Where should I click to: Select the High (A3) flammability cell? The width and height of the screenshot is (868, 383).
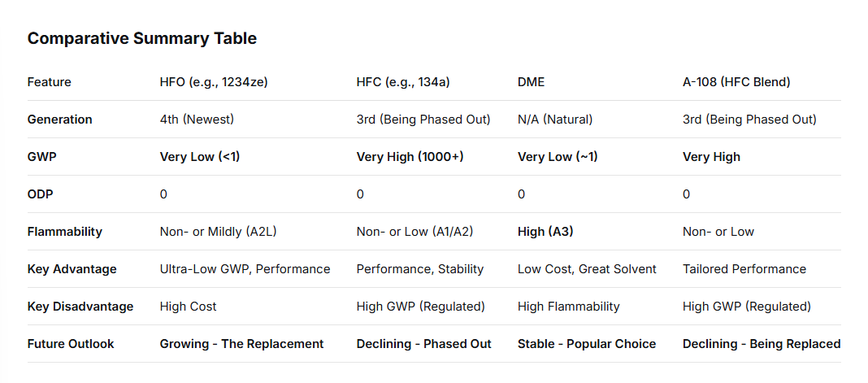pos(545,232)
